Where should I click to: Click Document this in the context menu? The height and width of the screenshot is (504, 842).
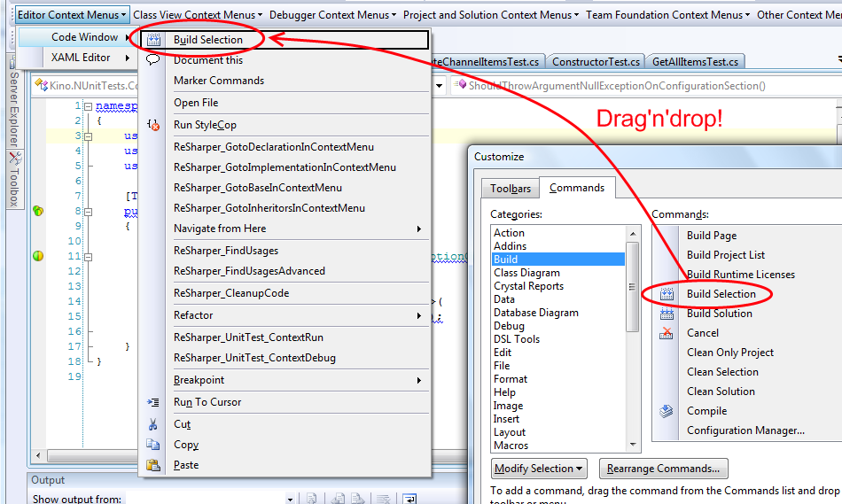tap(207, 60)
